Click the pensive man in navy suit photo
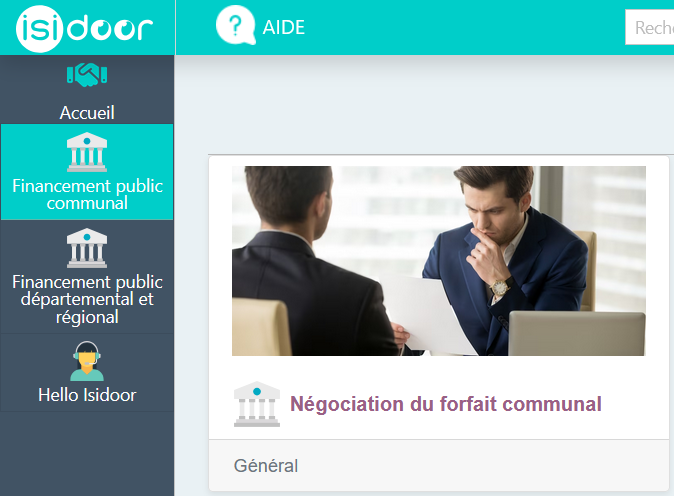Screen dimensions: 674x496 coord(507,258)
